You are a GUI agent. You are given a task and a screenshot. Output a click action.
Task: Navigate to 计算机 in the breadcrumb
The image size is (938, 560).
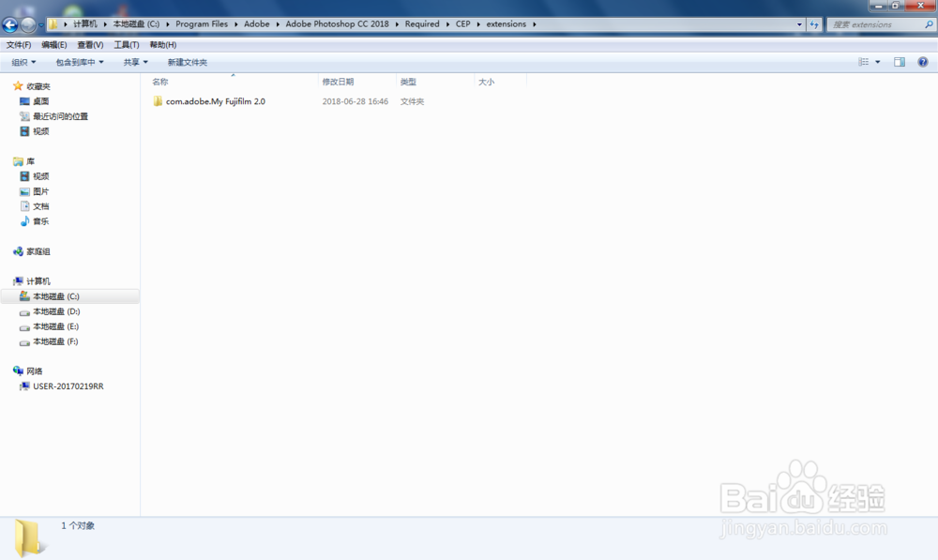coord(85,24)
